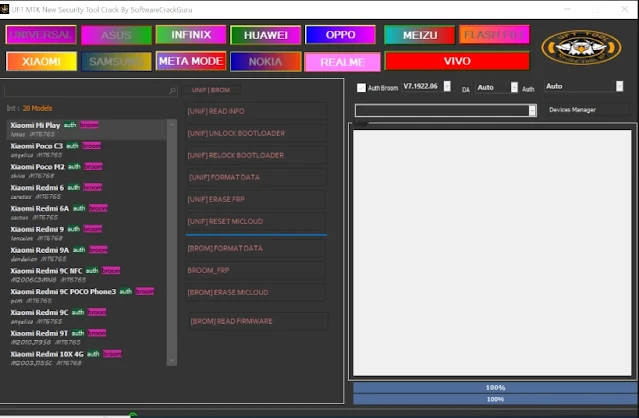
Task: Close the UFT MTK tool window
Action: [624, 9]
